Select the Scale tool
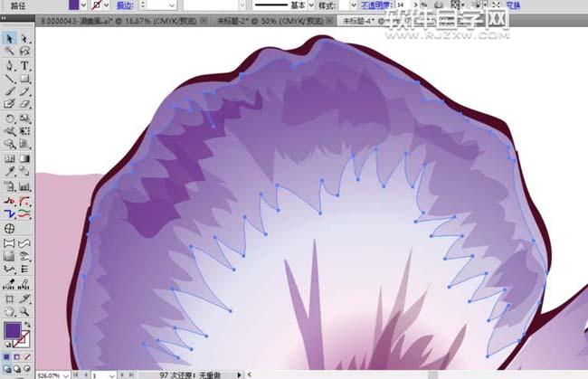The height and width of the screenshot is (379, 588). [x=24, y=118]
